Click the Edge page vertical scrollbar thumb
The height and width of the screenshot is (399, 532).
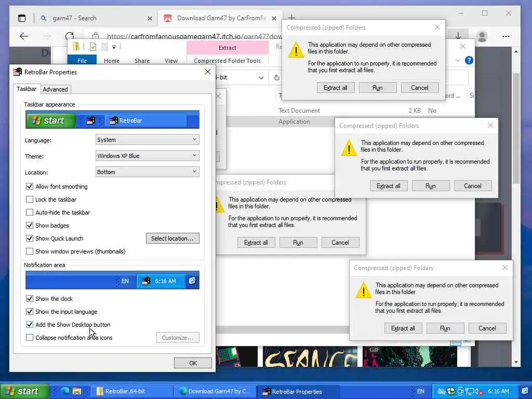[516, 128]
